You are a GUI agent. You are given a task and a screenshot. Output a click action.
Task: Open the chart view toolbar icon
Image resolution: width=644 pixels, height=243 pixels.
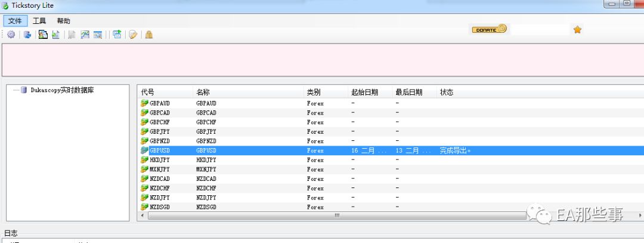coord(85,35)
